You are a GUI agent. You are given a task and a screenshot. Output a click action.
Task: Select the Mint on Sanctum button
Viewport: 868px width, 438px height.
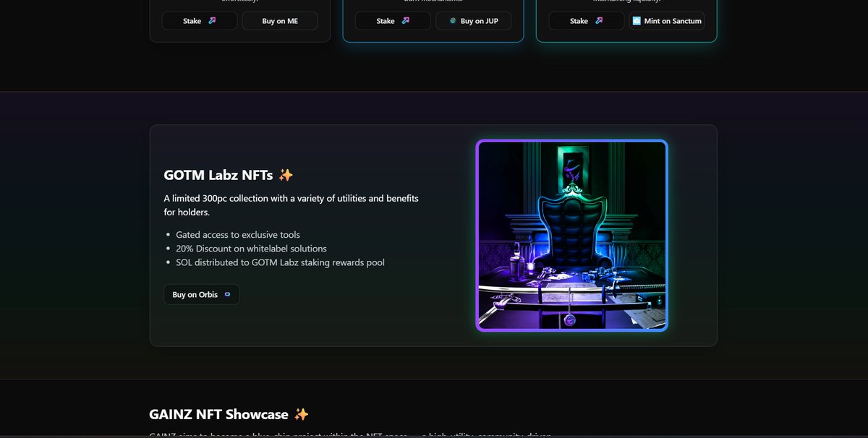tap(666, 21)
